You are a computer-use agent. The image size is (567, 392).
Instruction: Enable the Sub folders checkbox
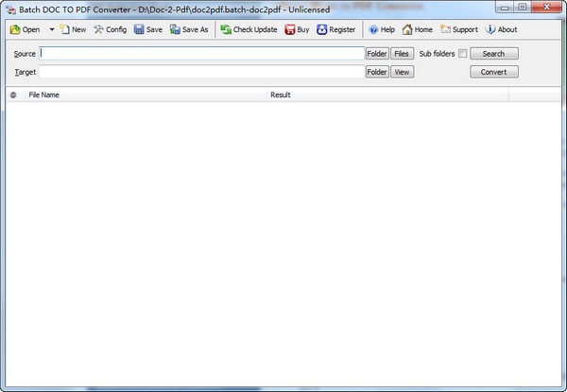(462, 54)
